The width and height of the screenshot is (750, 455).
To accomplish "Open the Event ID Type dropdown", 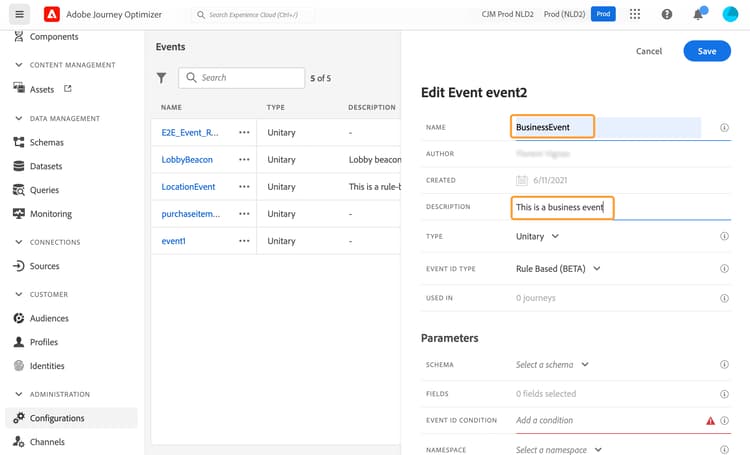I will point(558,269).
